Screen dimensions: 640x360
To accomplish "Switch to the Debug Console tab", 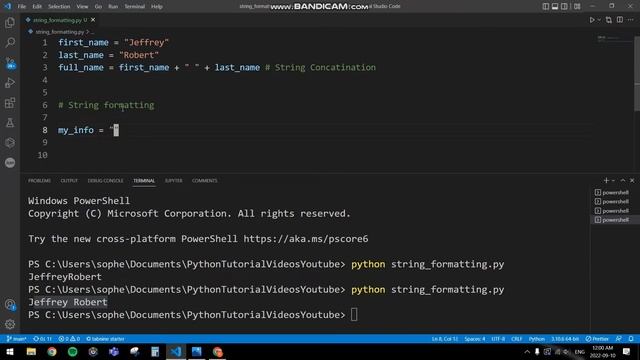I will [x=105, y=180].
